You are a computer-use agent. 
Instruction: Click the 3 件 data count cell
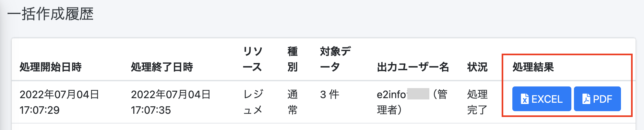tap(329, 95)
